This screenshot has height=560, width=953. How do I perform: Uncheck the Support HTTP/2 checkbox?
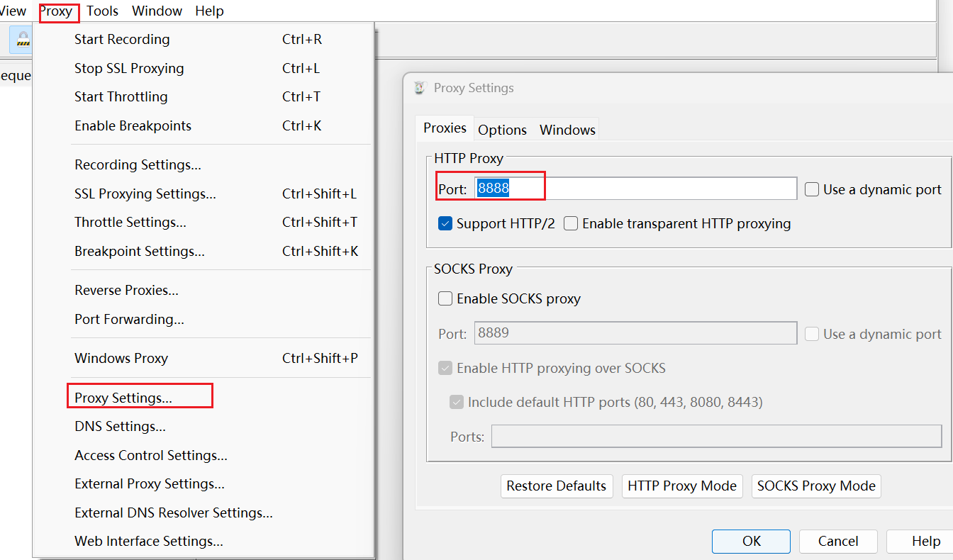coord(445,224)
